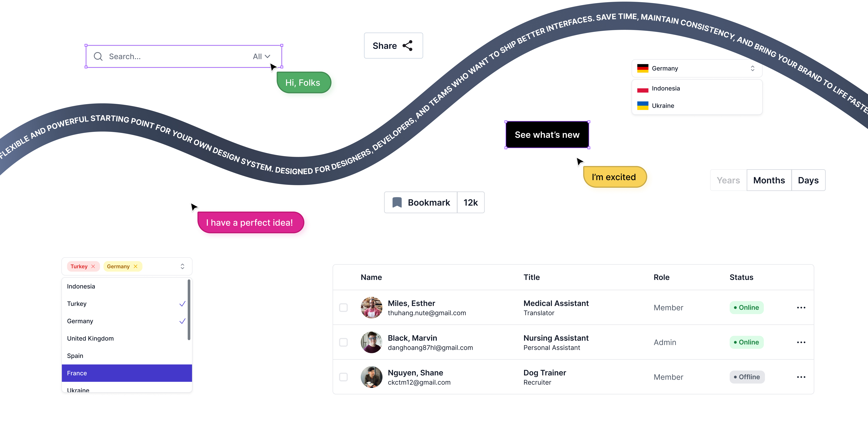Click the 12k bookmark count button
The image size is (868, 434).
470,203
